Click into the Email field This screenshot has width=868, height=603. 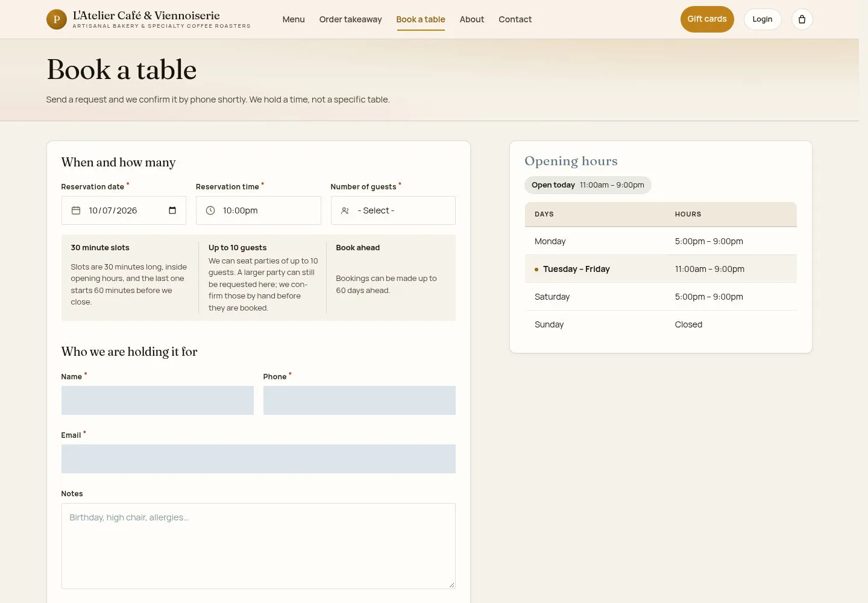point(259,459)
